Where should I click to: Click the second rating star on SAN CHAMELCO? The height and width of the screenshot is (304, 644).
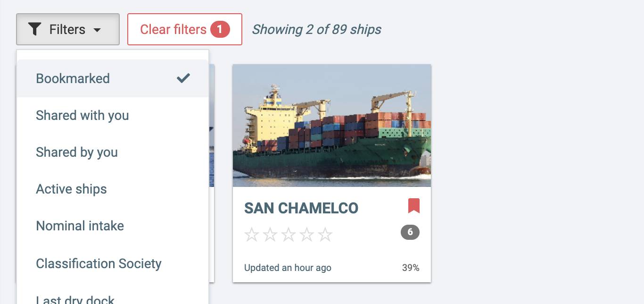pyautogui.click(x=270, y=235)
